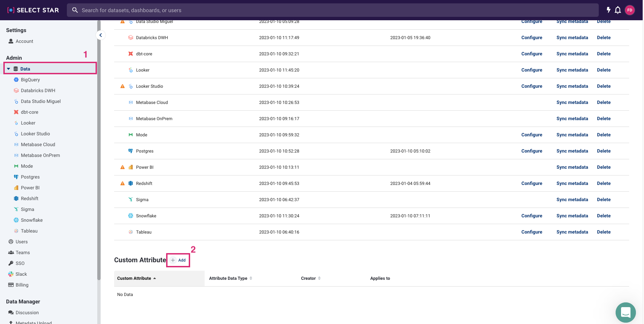This screenshot has height=324, width=644.
Task: Click the Mode icon in the table
Action: click(131, 135)
